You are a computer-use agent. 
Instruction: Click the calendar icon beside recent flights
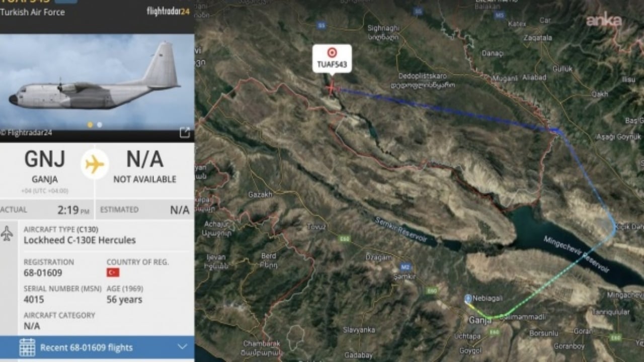(27, 347)
